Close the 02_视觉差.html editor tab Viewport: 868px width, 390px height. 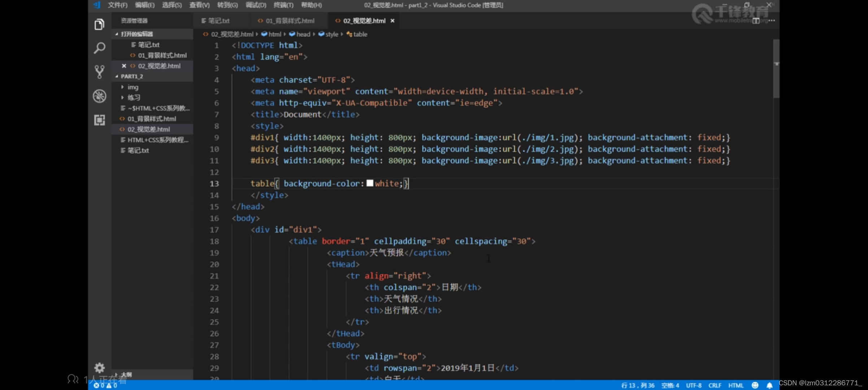tap(392, 21)
